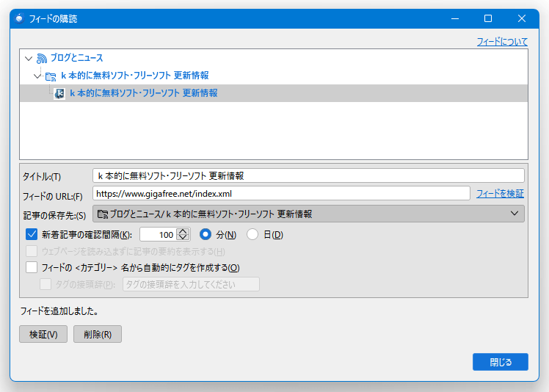Image resolution: width=549 pixels, height=392 pixels.
Task: Click the フィードを検証 link
Action: tap(500, 193)
